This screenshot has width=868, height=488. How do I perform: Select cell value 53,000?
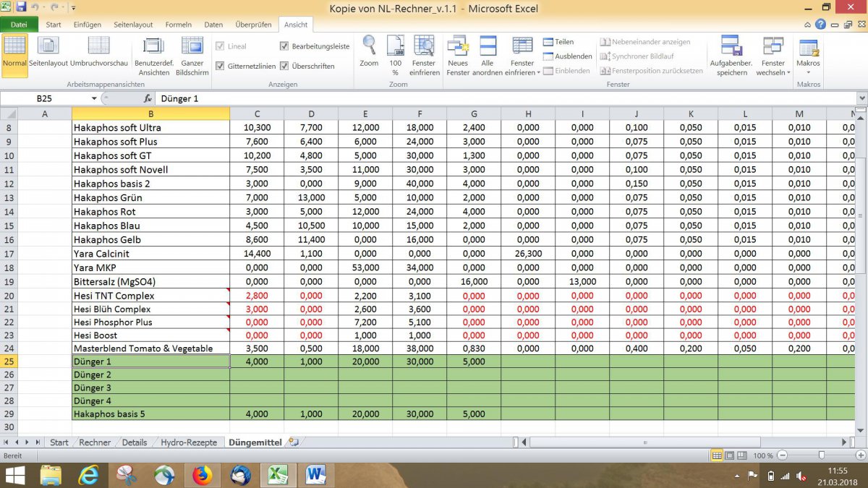(x=365, y=267)
